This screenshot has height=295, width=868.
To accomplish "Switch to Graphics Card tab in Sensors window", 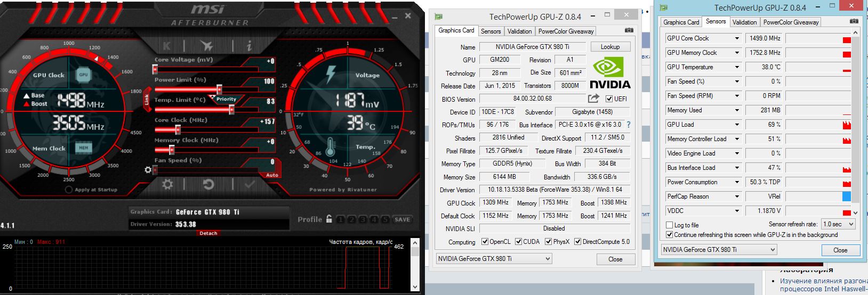I will coord(681,22).
